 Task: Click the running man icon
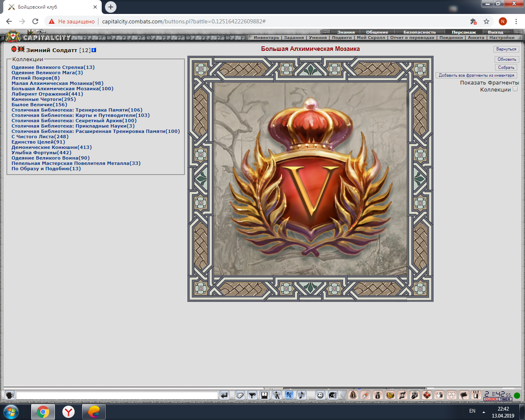tap(277, 395)
